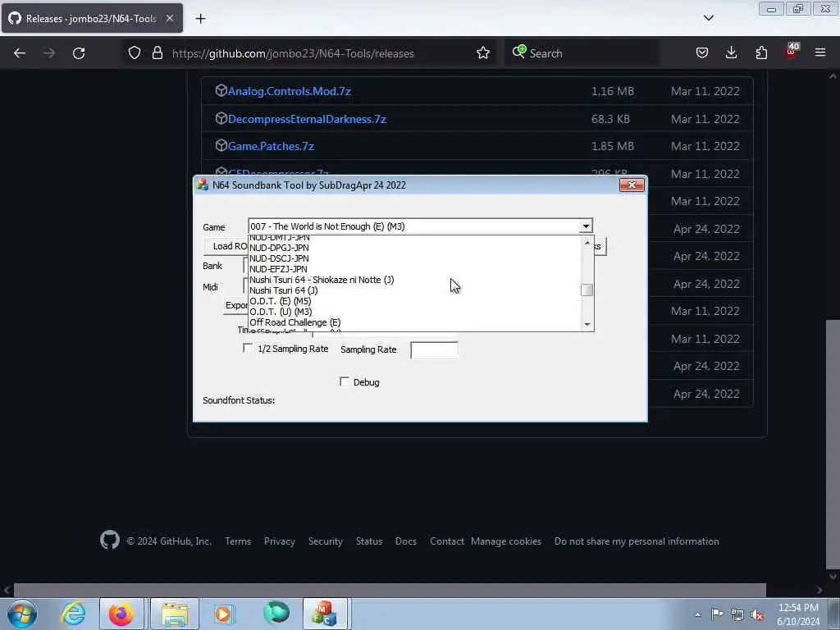Launch Internet Explorer from the taskbar
Screen dimensions: 840x630
(73, 614)
